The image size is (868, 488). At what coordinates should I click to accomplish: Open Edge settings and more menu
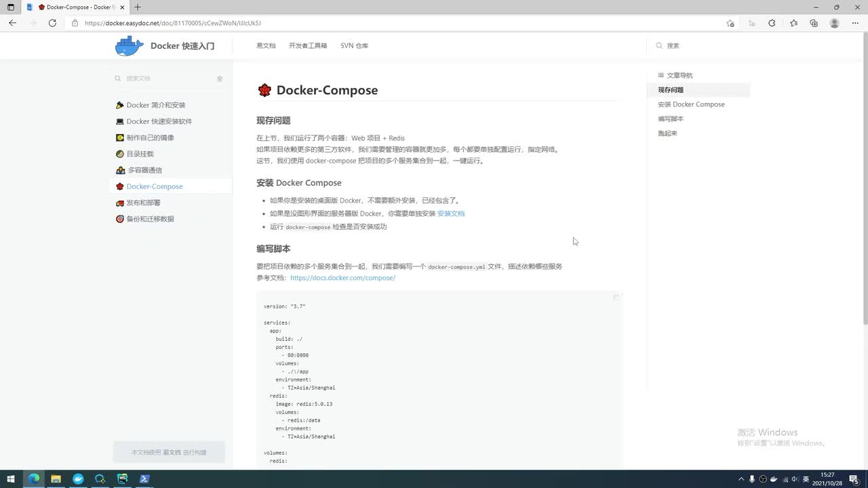[855, 23]
